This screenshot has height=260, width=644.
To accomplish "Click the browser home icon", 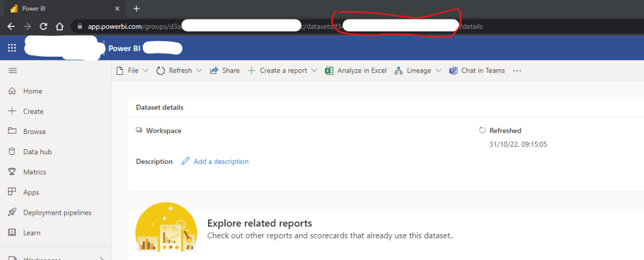I will (x=60, y=26).
